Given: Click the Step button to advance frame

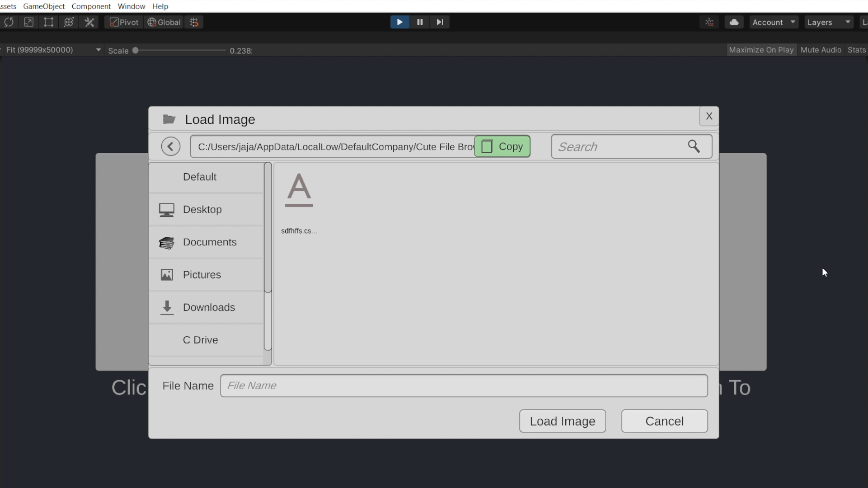Looking at the screenshot, I should [x=440, y=22].
